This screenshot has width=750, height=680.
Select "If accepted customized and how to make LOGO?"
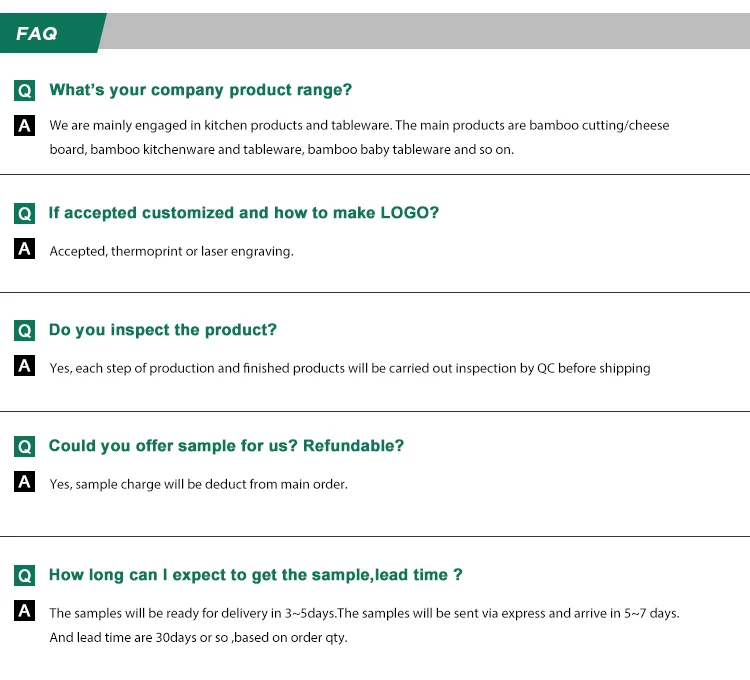click(x=244, y=213)
